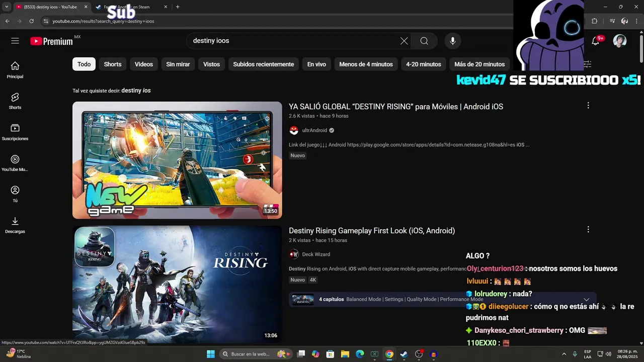Open the Tú section in sidebar
The image size is (644, 362).
point(15,194)
